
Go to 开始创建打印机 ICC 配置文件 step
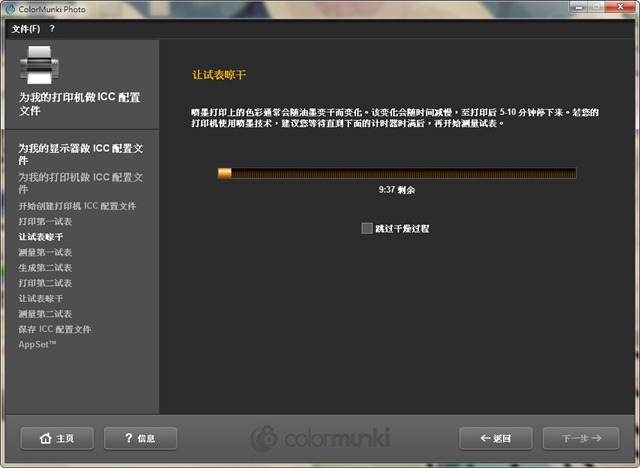tap(77, 206)
